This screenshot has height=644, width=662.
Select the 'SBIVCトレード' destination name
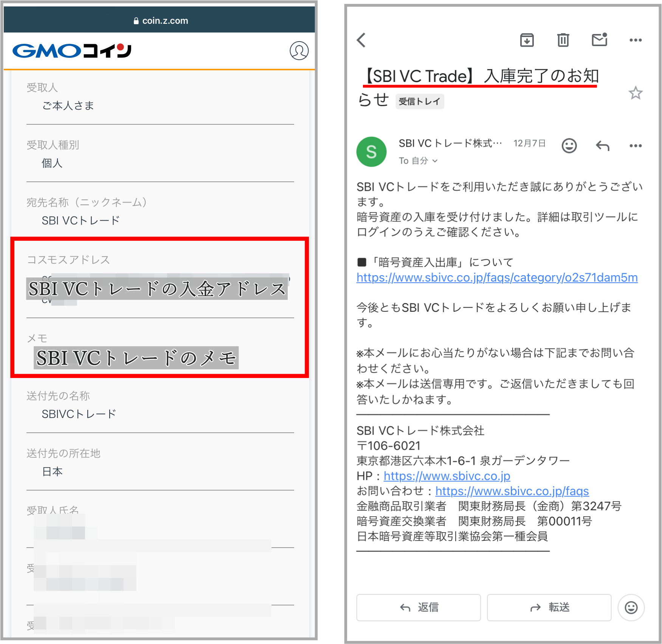[79, 414]
